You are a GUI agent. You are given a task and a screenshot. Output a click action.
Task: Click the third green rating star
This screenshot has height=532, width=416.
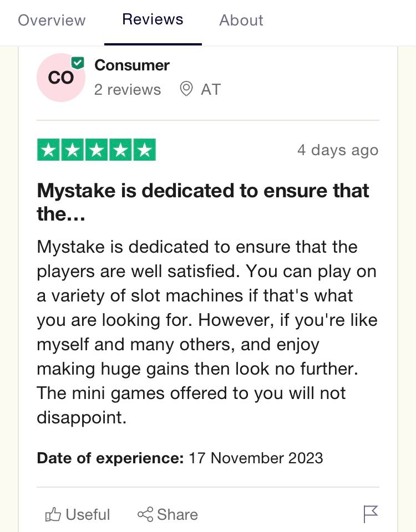pyautogui.click(x=97, y=150)
